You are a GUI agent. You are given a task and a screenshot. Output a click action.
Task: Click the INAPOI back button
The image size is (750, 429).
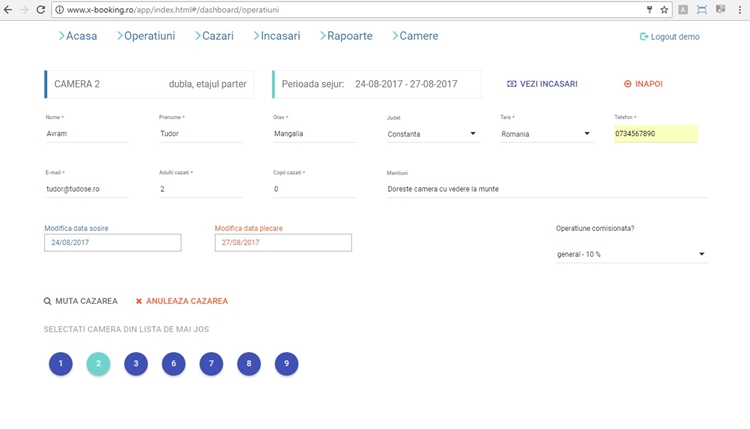pyautogui.click(x=643, y=84)
